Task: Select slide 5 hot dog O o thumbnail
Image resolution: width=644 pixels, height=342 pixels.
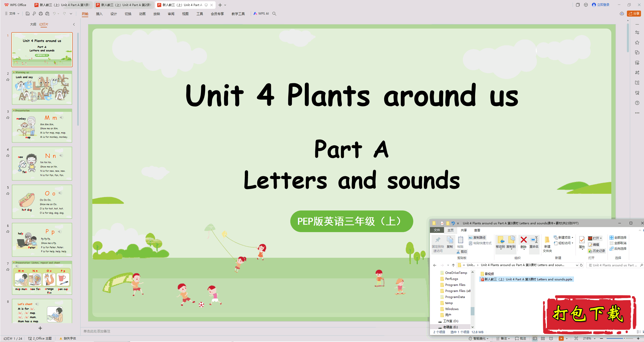Action: pos(42,202)
